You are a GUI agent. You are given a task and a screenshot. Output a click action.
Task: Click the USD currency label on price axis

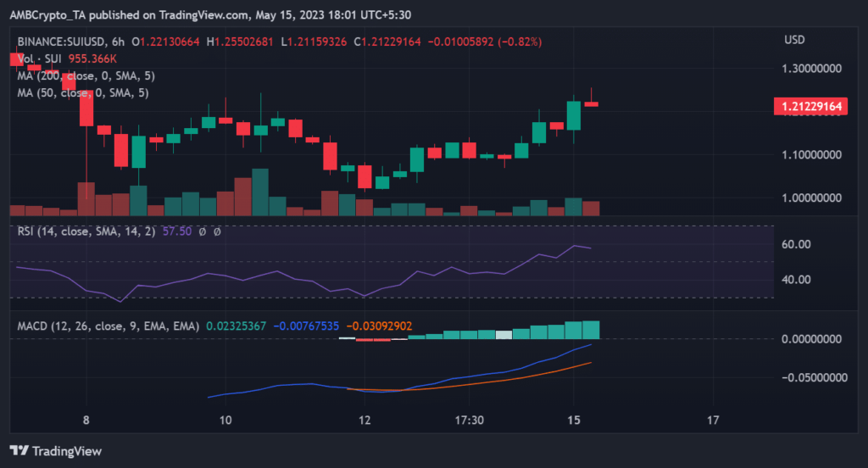point(794,40)
